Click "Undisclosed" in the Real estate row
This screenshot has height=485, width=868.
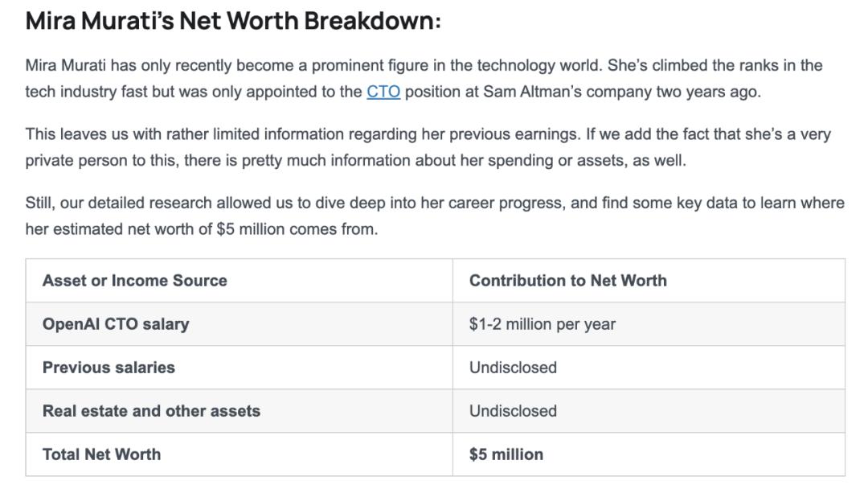[513, 411]
